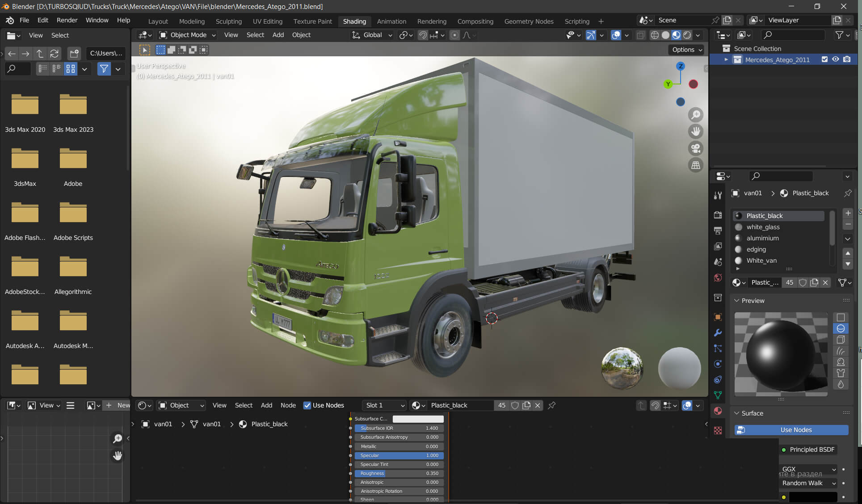Toggle fake user shield for Plastic_black

[x=803, y=282]
